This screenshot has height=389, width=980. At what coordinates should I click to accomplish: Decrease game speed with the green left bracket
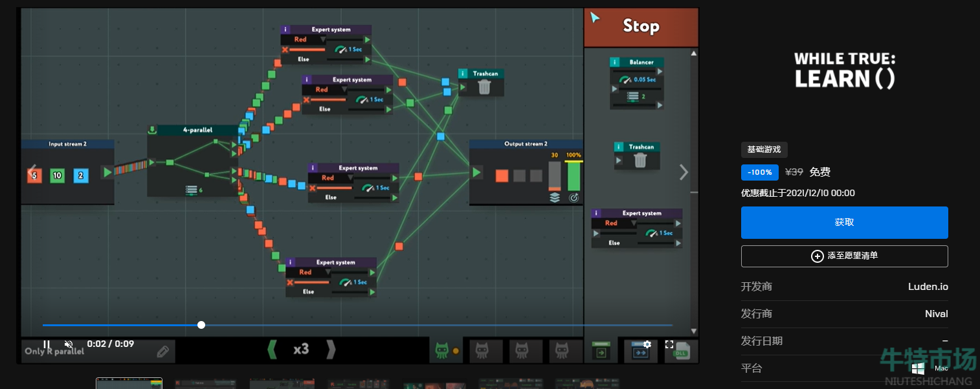pos(272,350)
